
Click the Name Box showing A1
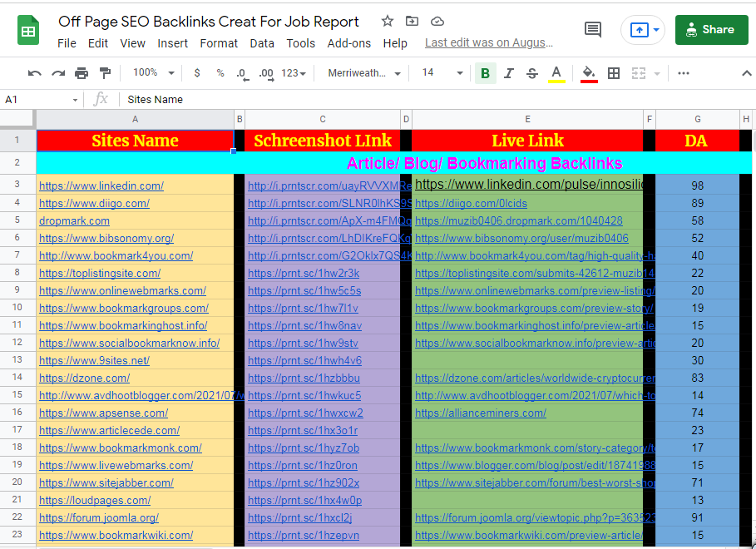click(37, 99)
